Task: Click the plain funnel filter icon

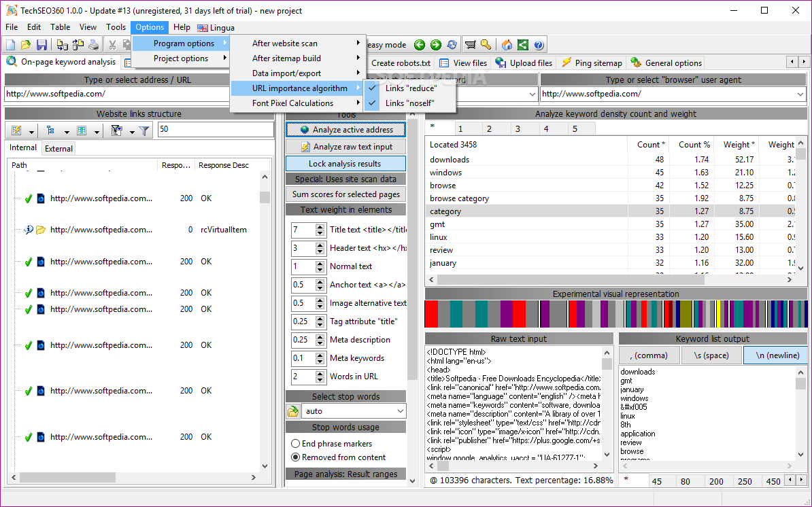Action: [x=144, y=131]
